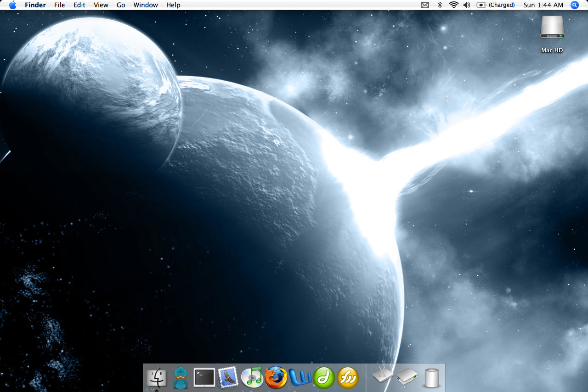Launch Microsoft Word blue W icon

(x=300, y=378)
